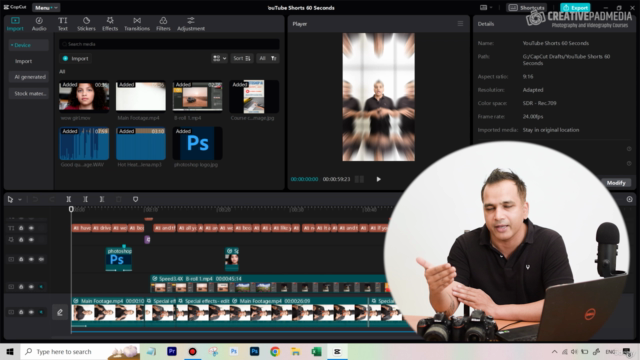Click the Delete right trim tool
The image size is (640, 360).
click(102, 199)
